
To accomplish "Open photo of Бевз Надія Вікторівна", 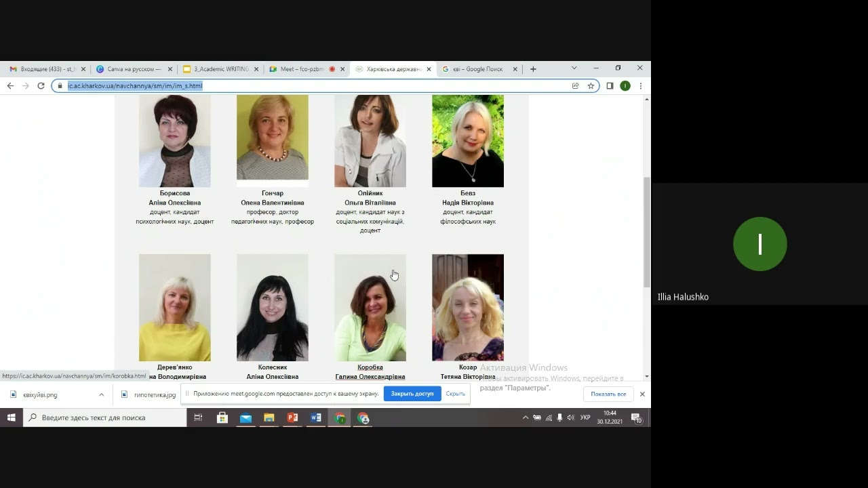I will (468, 141).
